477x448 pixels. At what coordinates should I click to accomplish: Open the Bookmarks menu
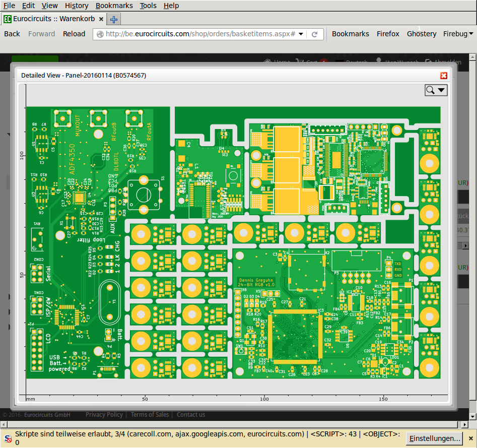[x=114, y=6]
